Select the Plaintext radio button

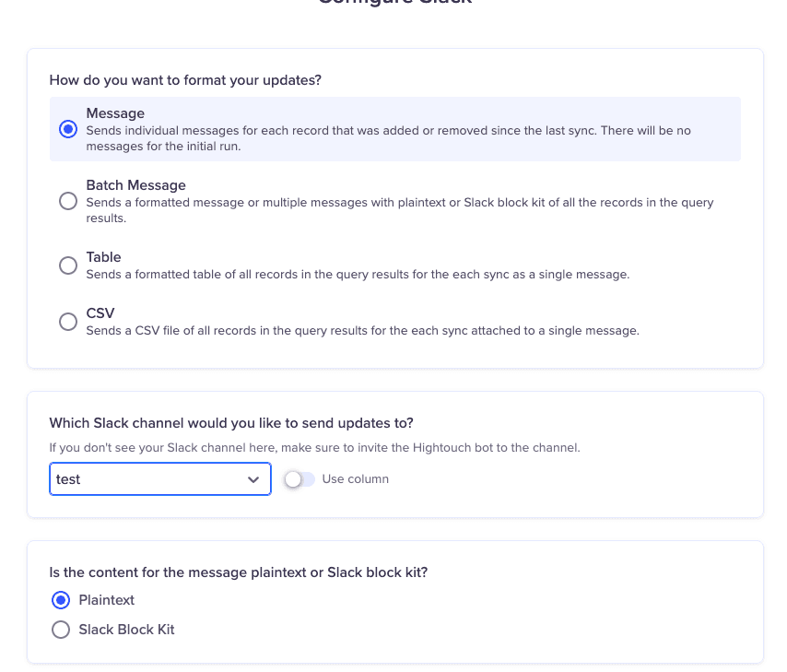point(61,600)
